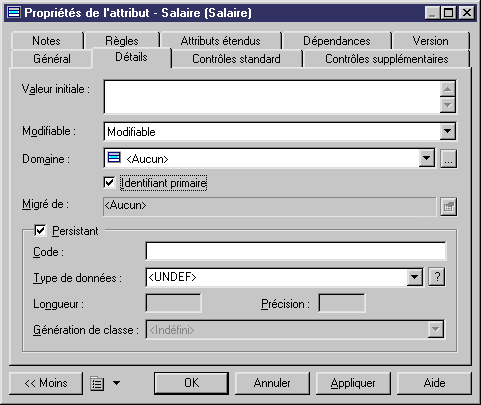Expand the Type de données dropdown
The width and height of the screenshot is (481, 405).
point(415,277)
